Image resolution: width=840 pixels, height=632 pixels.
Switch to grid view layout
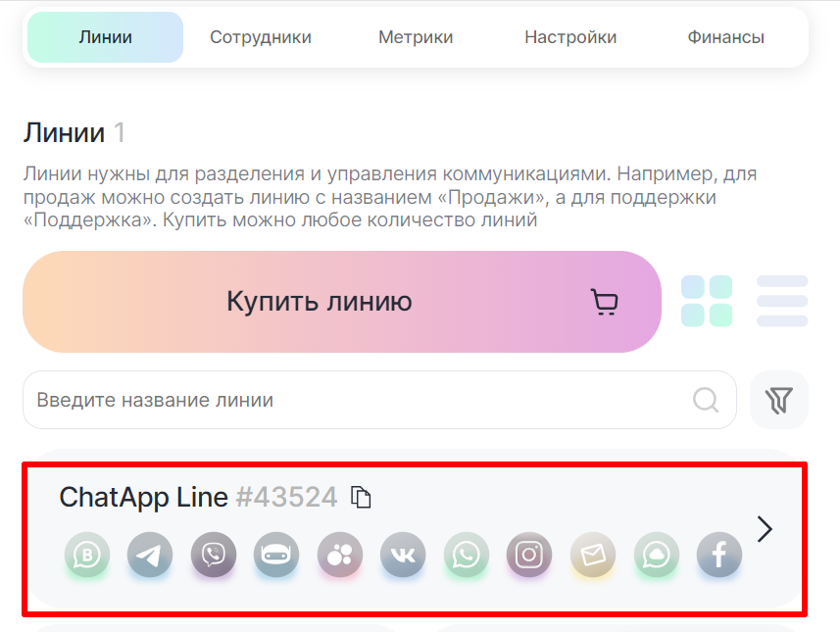[706, 301]
